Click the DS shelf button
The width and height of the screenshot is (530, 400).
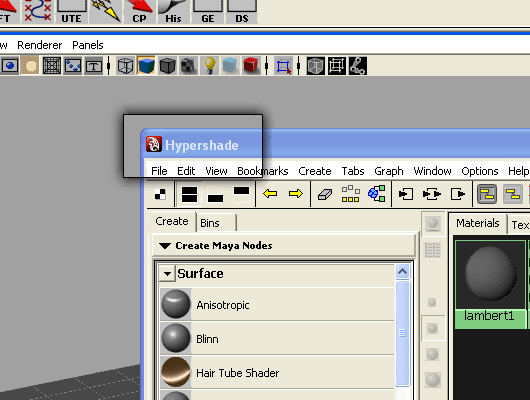tap(242, 11)
